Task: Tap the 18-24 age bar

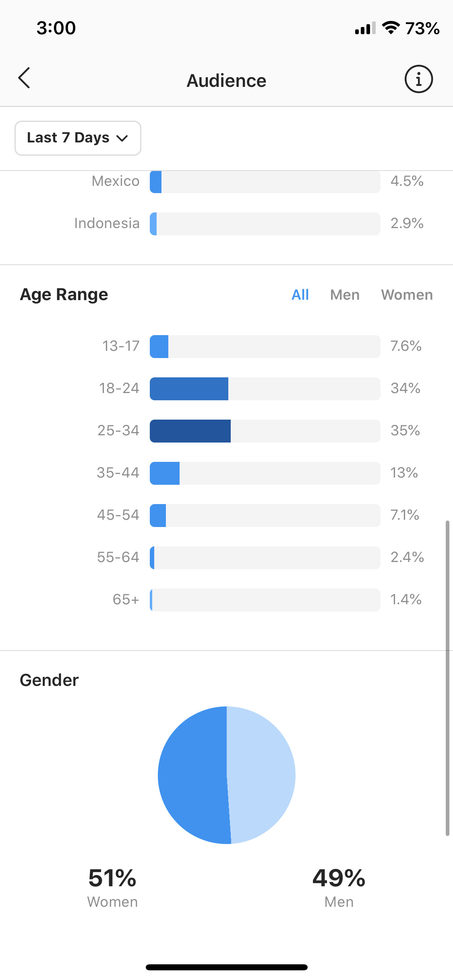Action: (265, 389)
